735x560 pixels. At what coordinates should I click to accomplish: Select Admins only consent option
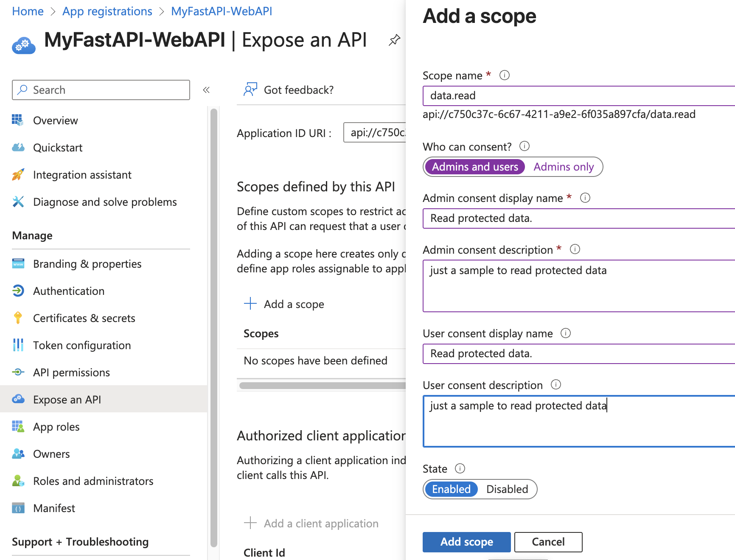[x=563, y=167]
